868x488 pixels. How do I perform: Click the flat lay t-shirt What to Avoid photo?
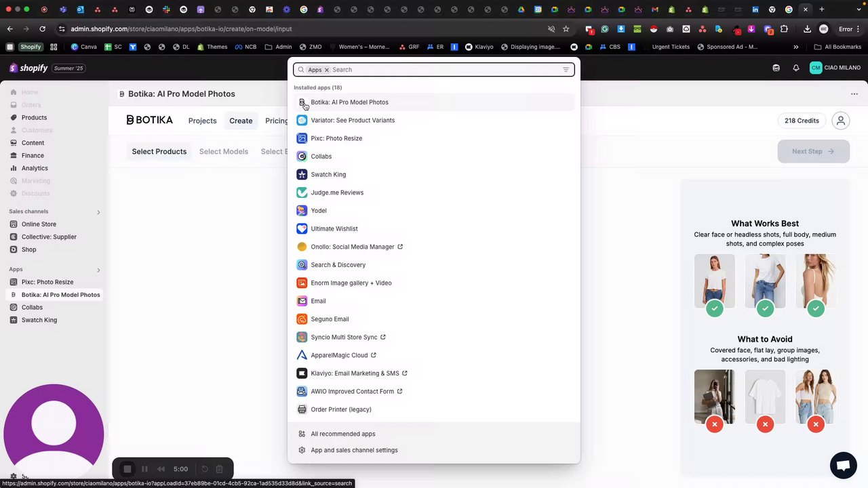pos(765,397)
